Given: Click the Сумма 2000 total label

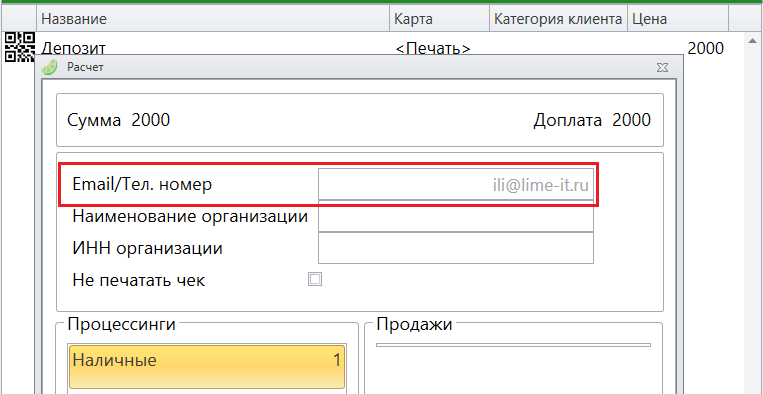Looking at the screenshot, I should coord(119,120).
